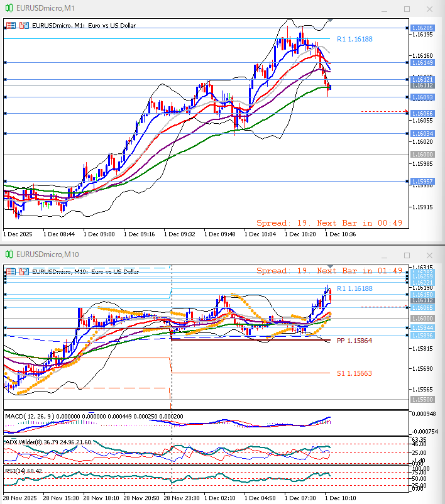This screenshot has height=504, width=445.
Task: Toggle the first panel icon in the M1 chart corner
Action: [11, 26]
